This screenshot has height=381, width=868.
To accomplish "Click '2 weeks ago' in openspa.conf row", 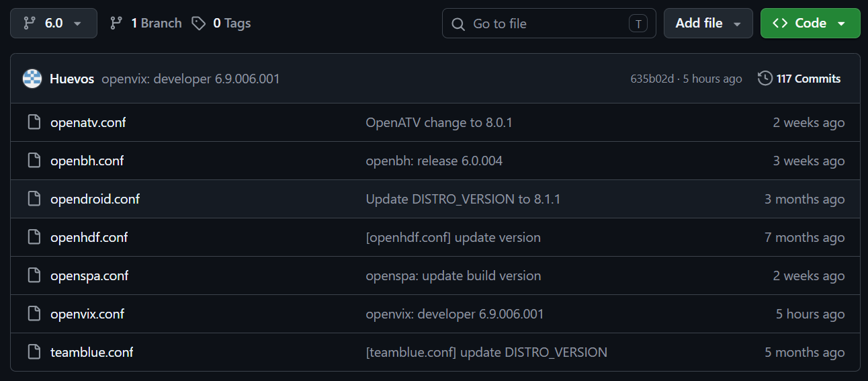I will [x=809, y=276].
